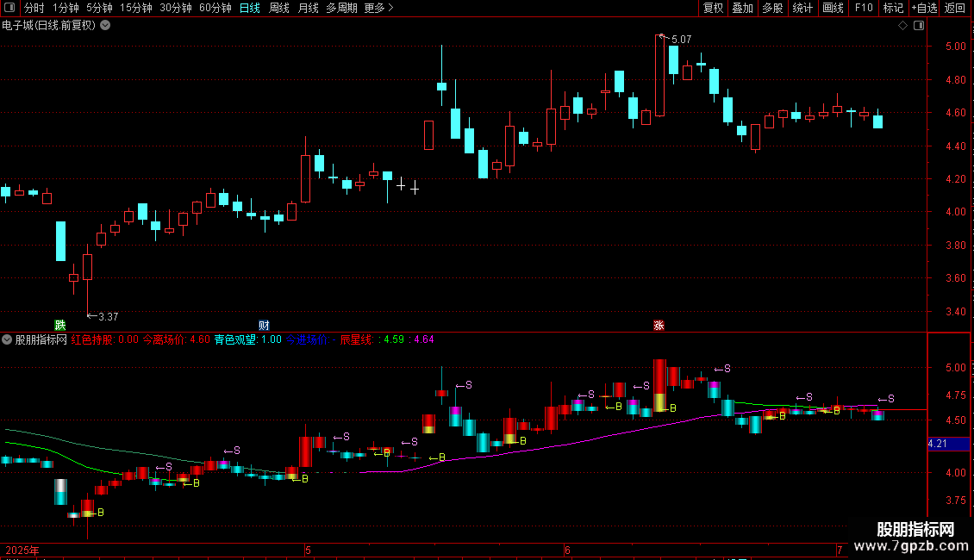974x560 pixels.
Task: Click the month 5 marker on time axis
Action: (x=308, y=550)
